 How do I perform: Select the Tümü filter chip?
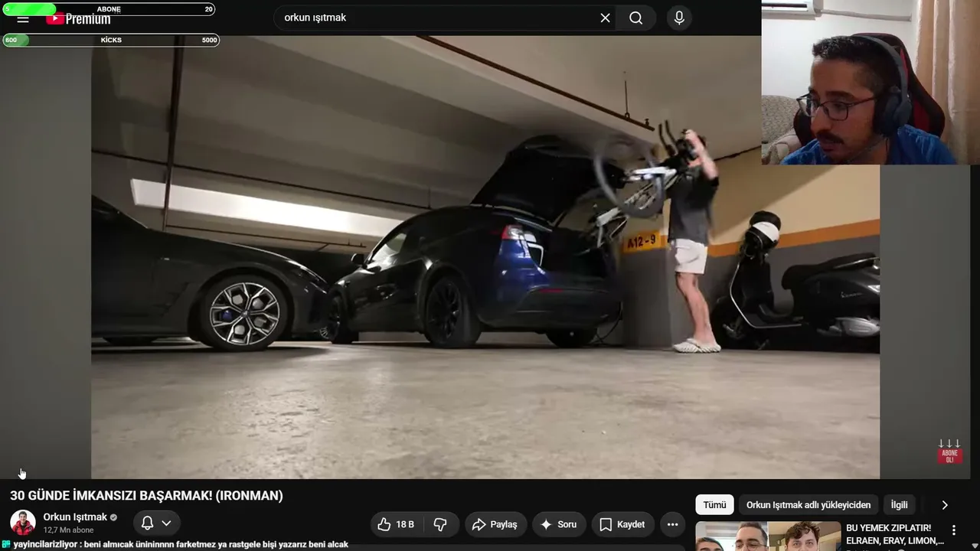[714, 505]
